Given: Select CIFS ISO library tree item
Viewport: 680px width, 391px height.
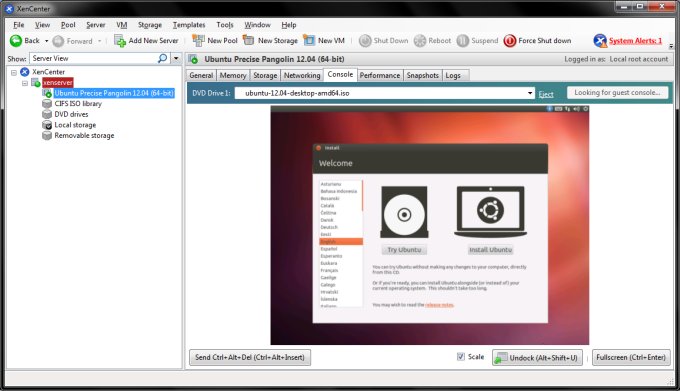Looking at the screenshot, I should (78, 104).
